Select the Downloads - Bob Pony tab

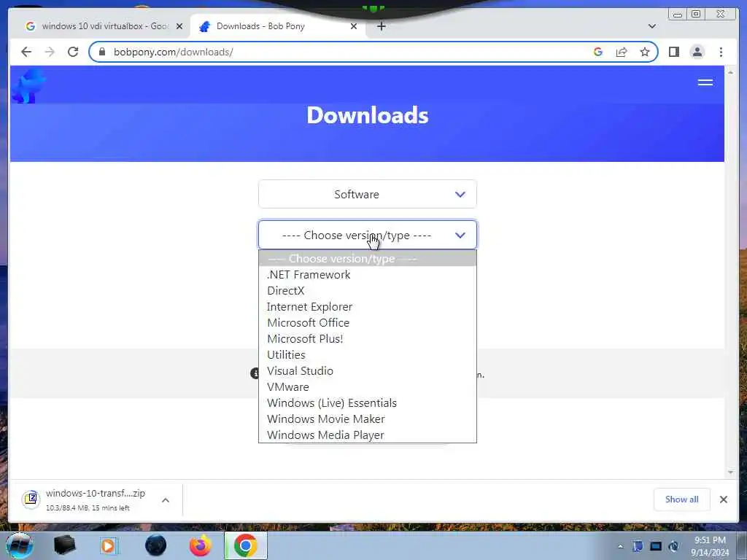click(x=278, y=26)
